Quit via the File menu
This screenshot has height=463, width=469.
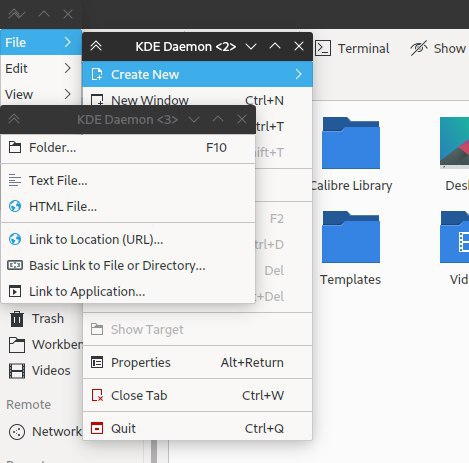click(197, 428)
